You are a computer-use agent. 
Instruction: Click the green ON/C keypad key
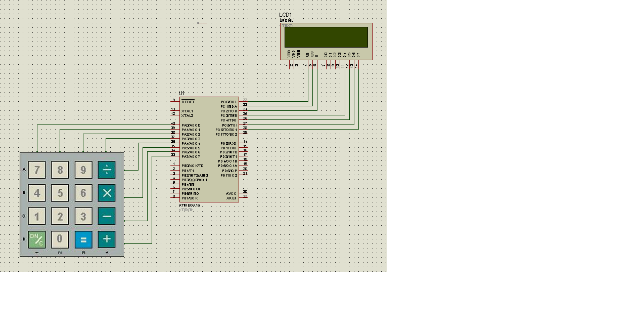(x=37, y=239)
